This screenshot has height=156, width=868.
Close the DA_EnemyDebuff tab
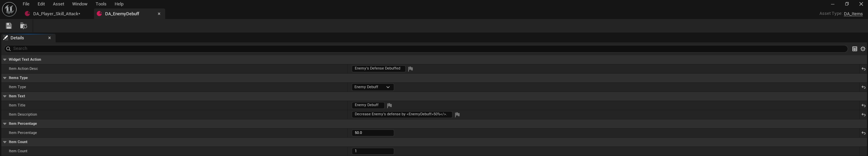159,14
